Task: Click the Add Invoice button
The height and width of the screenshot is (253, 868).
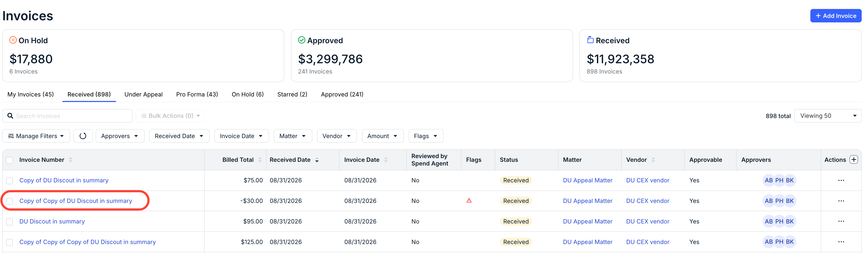Action: 835,16
